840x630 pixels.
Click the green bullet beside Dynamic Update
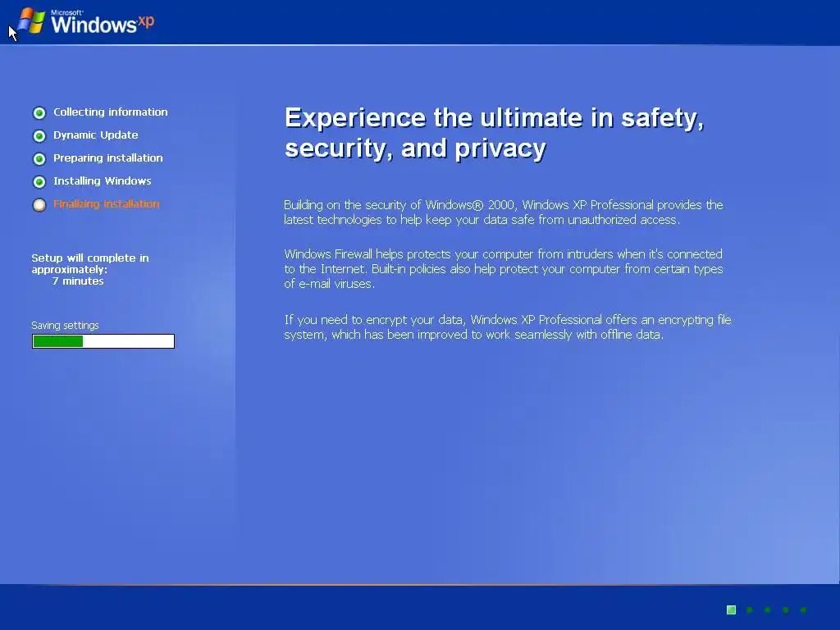[39, 136]
